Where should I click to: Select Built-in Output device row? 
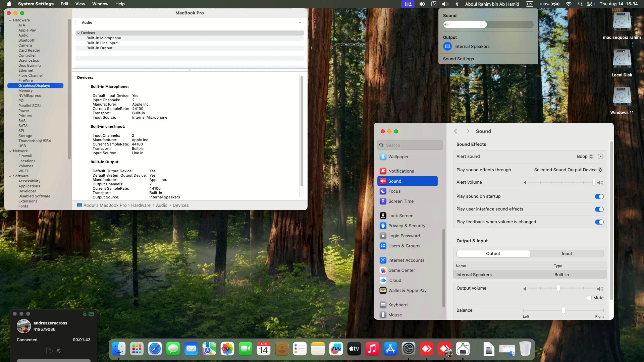(x=190, y=48)
